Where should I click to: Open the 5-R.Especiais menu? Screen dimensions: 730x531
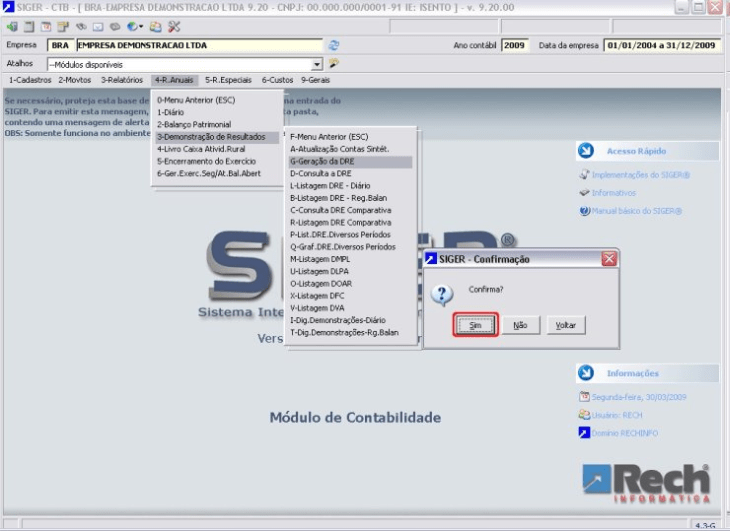[228, 80]
